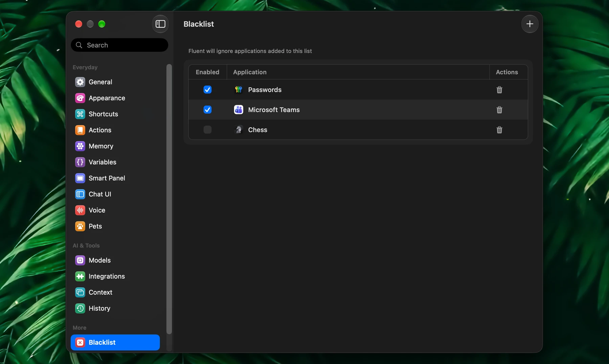Open the Memory icon in sidebar
Viewport: 609px width, 364px height.
[x=80, y=146]
